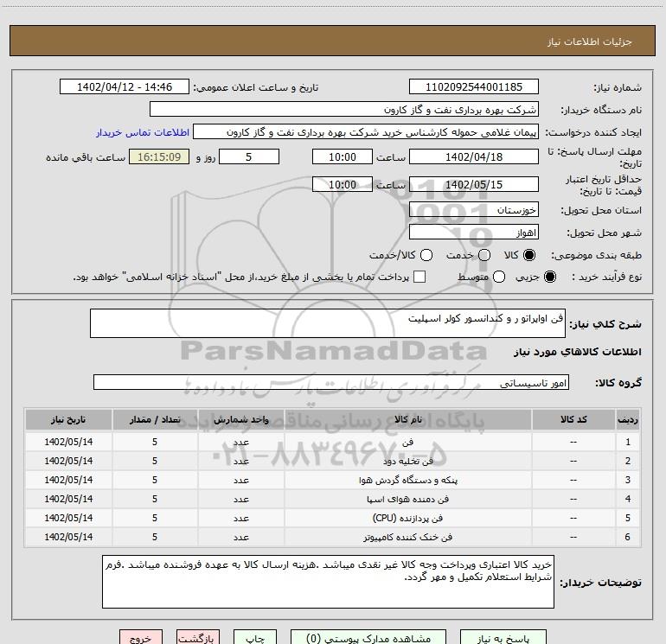Click the شرح کلی نیاز description box
This screenshot has width=666, height=644.
tap(328, 323)
